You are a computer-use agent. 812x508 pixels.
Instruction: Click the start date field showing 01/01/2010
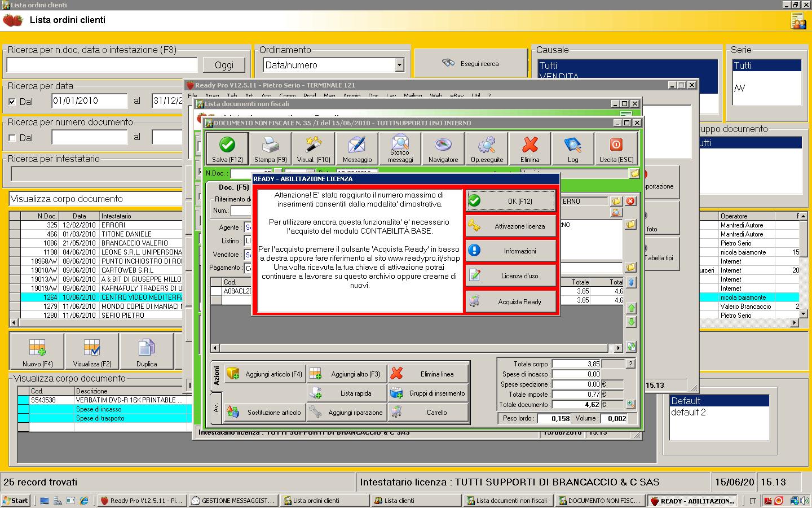(90, 101)
